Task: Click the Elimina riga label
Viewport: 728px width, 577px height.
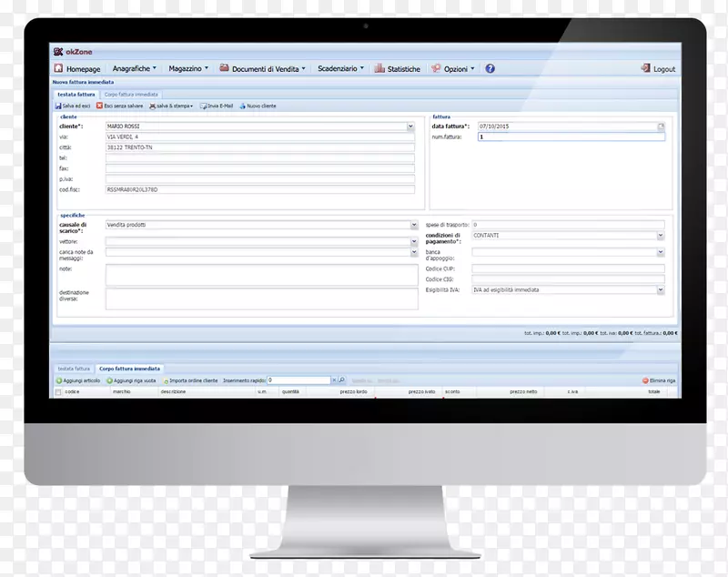Action: [x=662, y=380]
